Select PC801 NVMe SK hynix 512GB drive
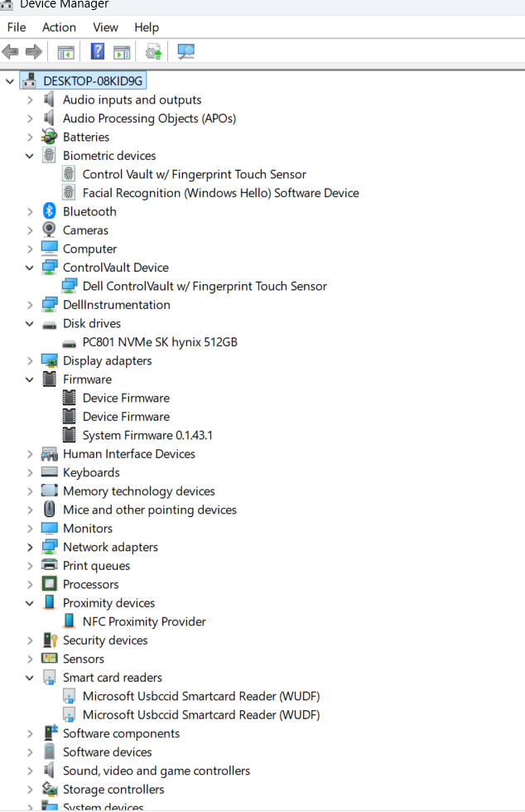The height and width of the screenshot is (812, 525). (160, 342)
